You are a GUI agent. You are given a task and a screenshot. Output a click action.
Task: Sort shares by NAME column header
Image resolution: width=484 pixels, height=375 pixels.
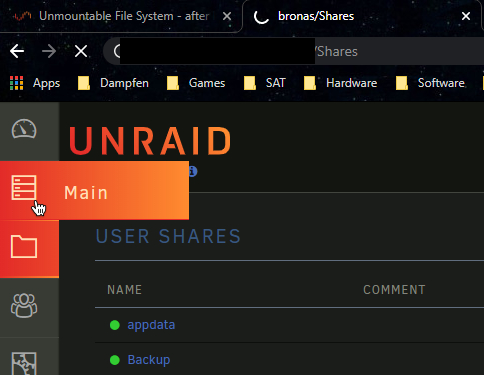point(125,290)
